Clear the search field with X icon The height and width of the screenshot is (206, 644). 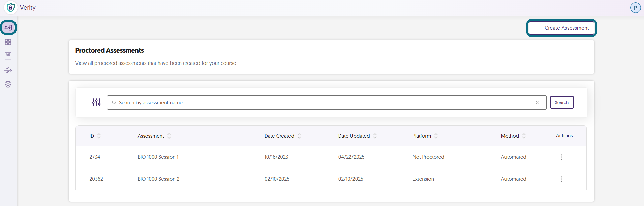tap(538, 103)
